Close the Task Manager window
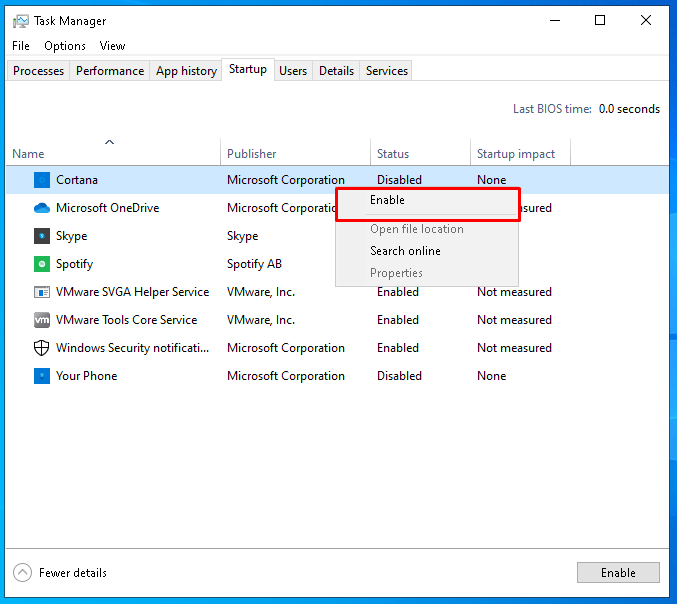The width and height of the screenshot is (677, 604). (x=646, y=20)
